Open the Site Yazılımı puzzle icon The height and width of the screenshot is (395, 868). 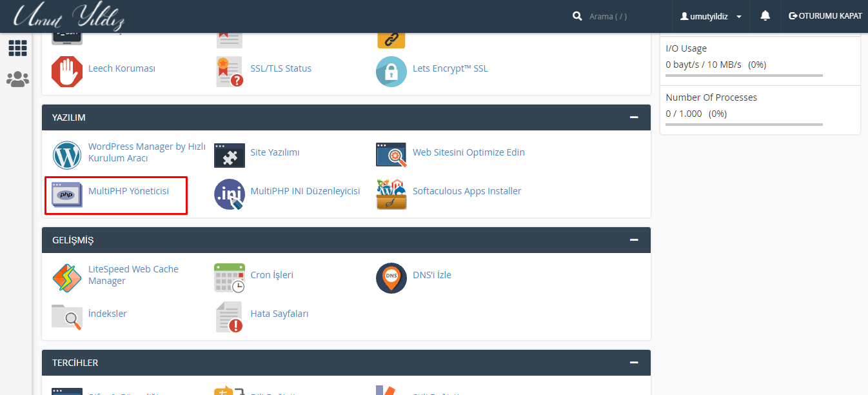click(230, 155)
